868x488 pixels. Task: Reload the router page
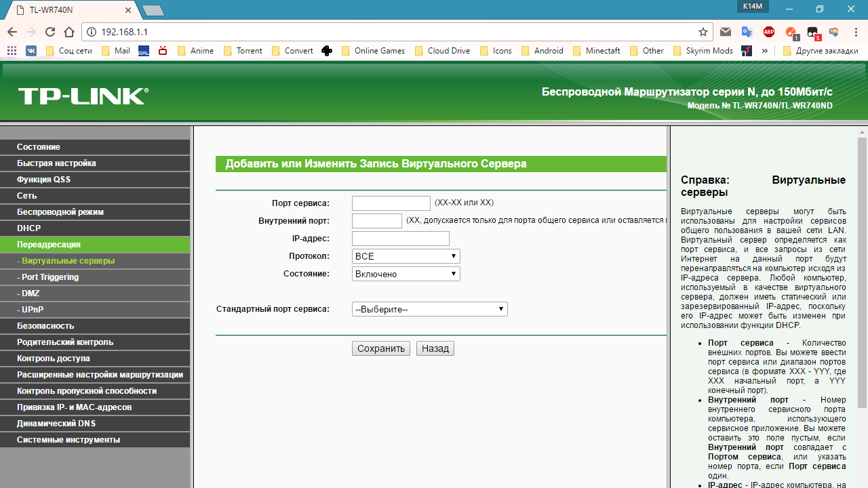[50, 32]
